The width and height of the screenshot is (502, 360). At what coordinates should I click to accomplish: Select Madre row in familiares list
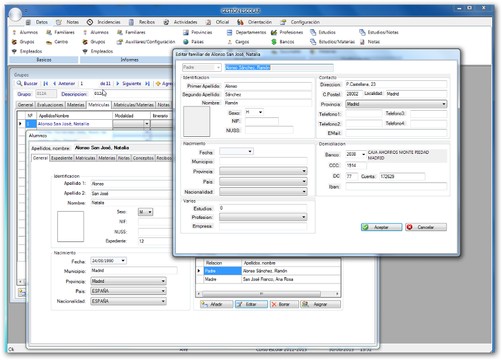point(268,279)
